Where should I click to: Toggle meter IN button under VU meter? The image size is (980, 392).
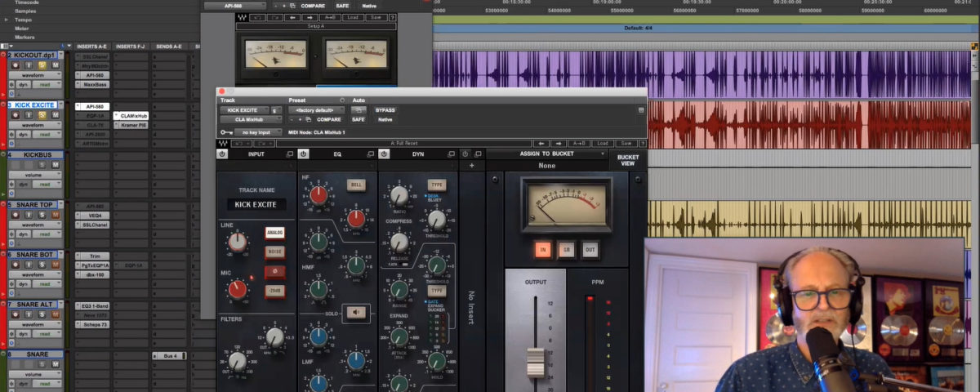543,250
